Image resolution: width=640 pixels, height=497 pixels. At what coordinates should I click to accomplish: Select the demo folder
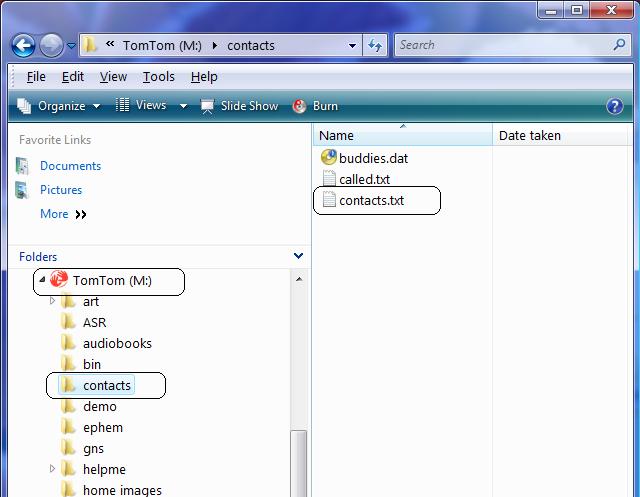(100, 406)
